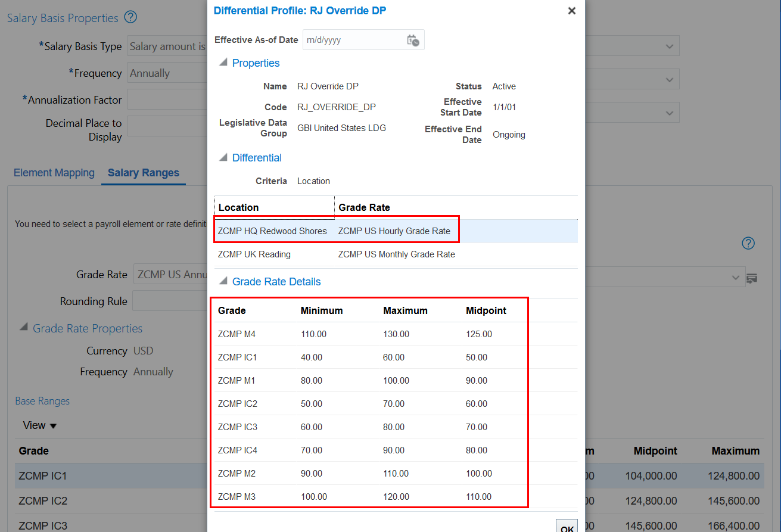Viewport: 781px width, 532px height.
Task: Select the ZCMP M1 grade row
Action: 396,381
